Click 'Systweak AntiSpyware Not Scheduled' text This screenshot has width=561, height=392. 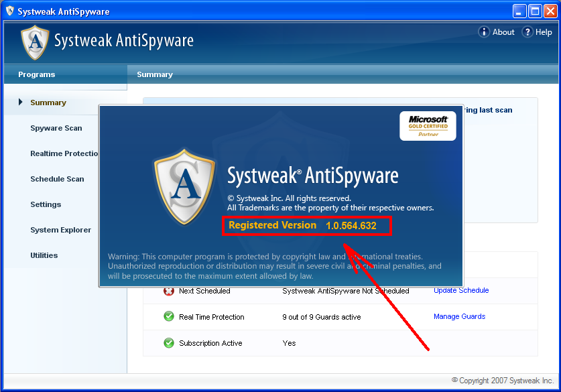coord(346,291)
